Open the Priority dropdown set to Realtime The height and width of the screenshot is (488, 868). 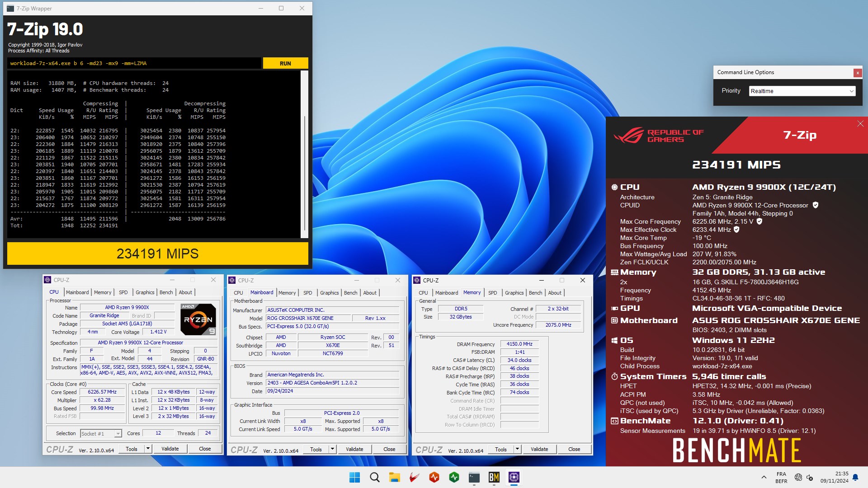[802, 91]
